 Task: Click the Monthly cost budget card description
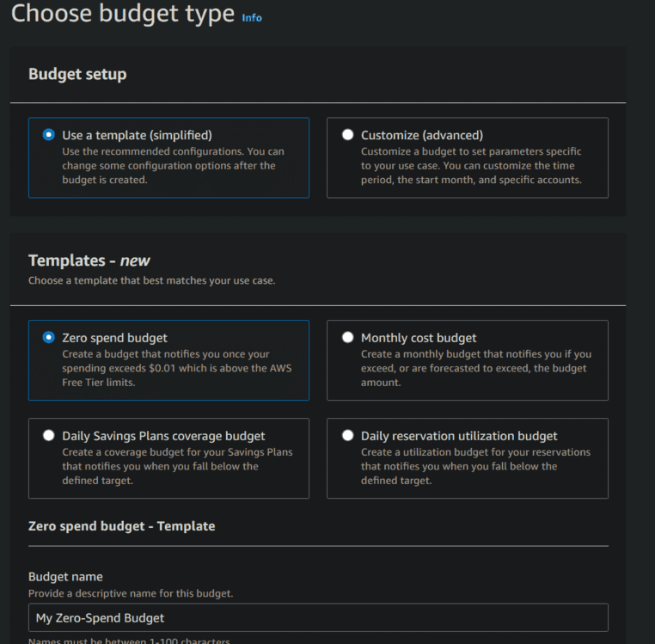[475, 368]
